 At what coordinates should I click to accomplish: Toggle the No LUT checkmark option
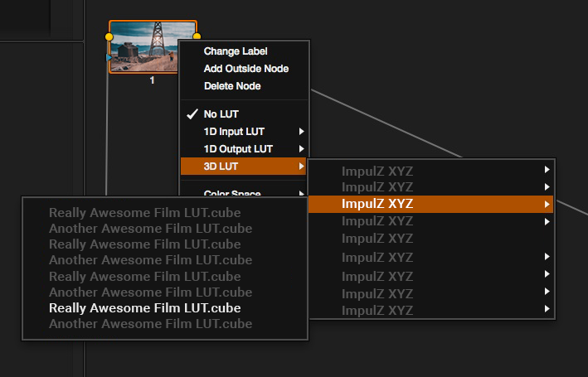pyautogui.click(x=221, y=114)
